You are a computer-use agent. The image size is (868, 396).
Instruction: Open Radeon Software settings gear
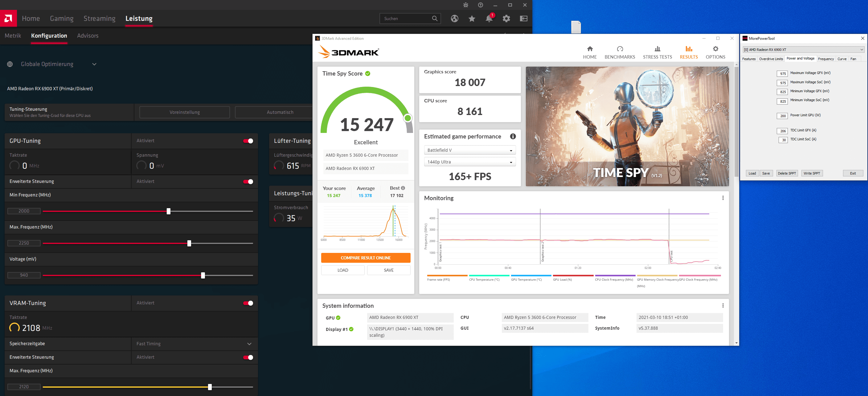(506, 19)
